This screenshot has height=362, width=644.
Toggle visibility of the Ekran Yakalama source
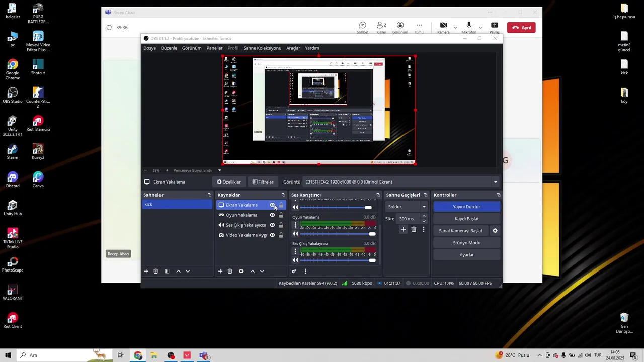pyautogui.click(x=272, y=205)
